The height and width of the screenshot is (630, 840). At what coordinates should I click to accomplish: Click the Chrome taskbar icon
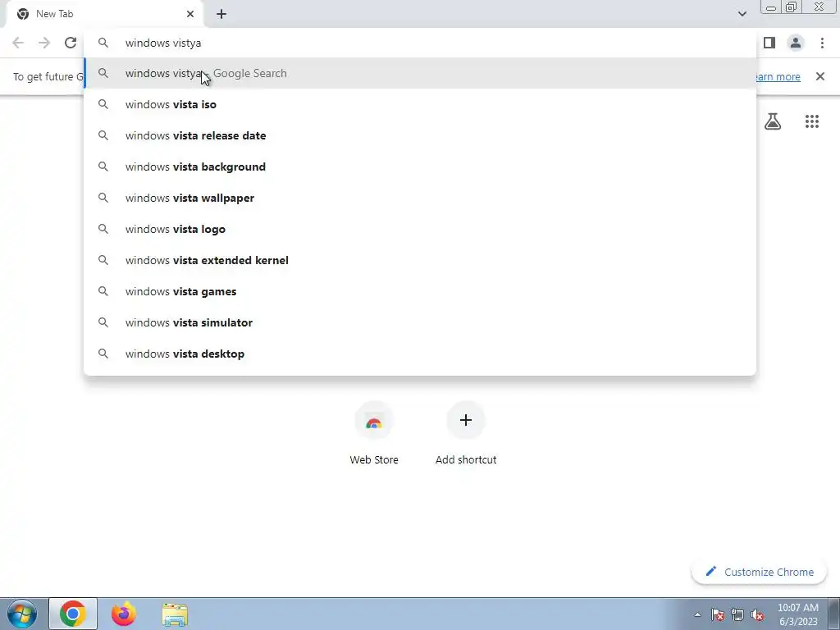[x=73, y=614]
